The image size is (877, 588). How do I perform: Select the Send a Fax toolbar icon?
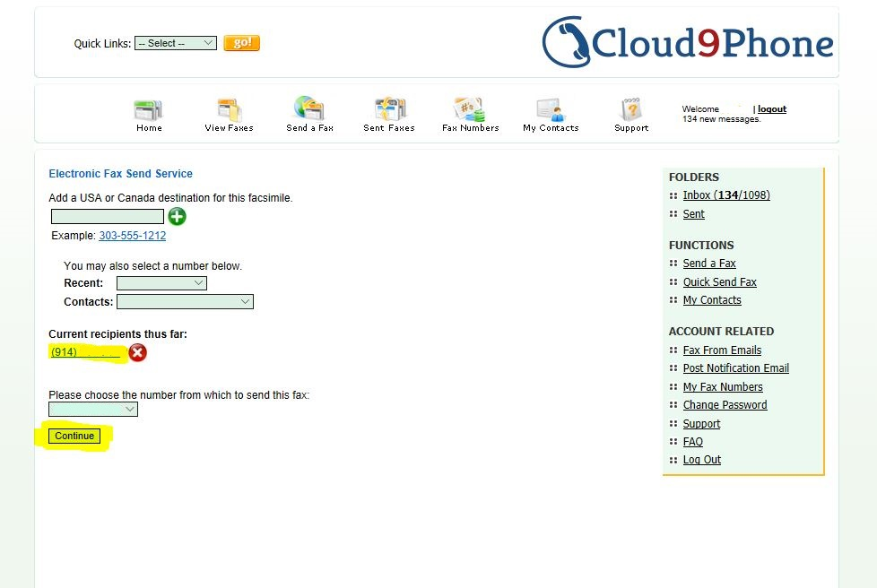(309, 108)
